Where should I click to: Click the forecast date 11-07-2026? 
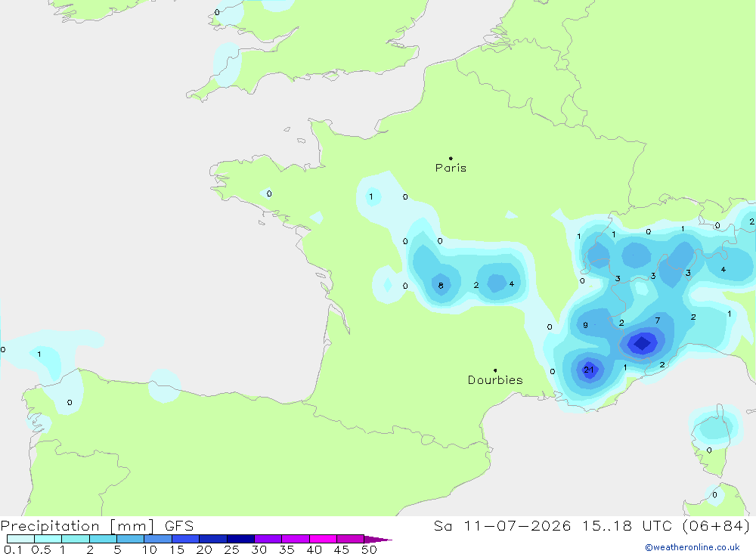[x=517, y=526]
